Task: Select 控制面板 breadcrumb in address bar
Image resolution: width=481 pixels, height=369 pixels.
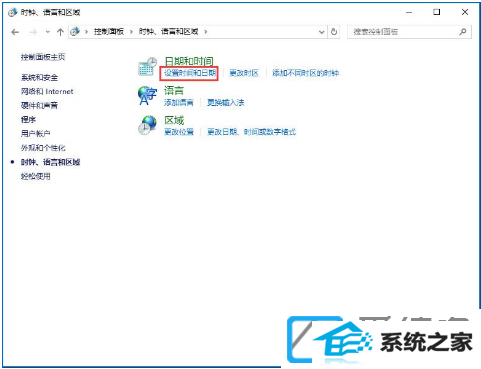Action: coord(109,32)
